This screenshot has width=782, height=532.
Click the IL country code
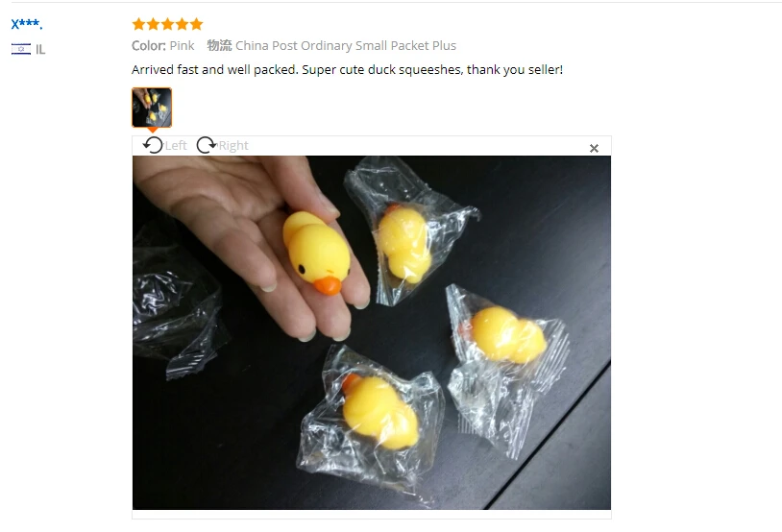click(40, 49)
